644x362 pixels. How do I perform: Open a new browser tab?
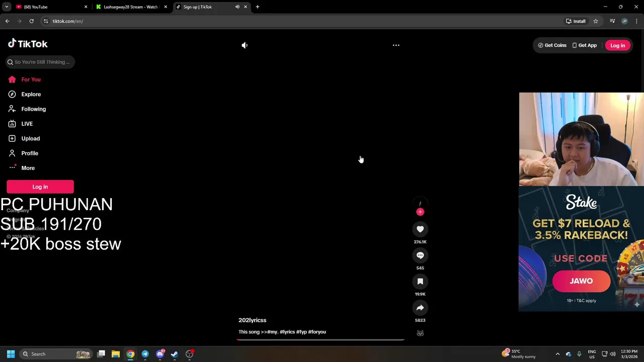point(258,7)
